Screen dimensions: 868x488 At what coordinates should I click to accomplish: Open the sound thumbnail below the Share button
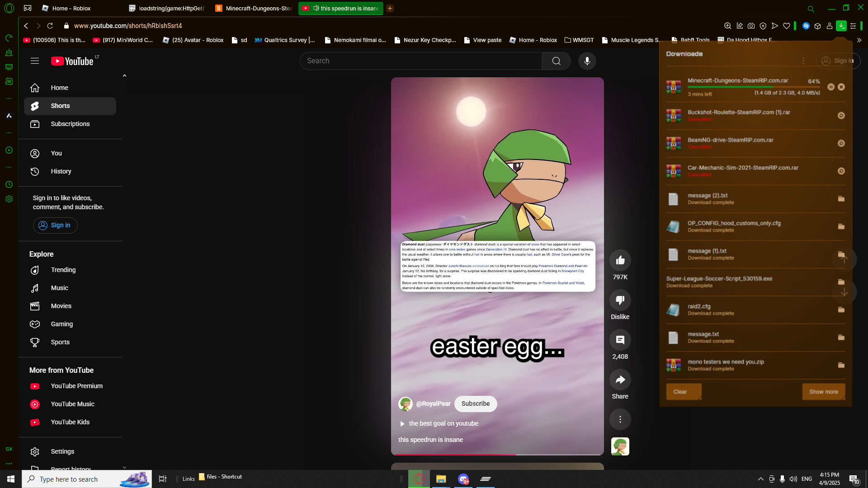[x=620, y=446]
